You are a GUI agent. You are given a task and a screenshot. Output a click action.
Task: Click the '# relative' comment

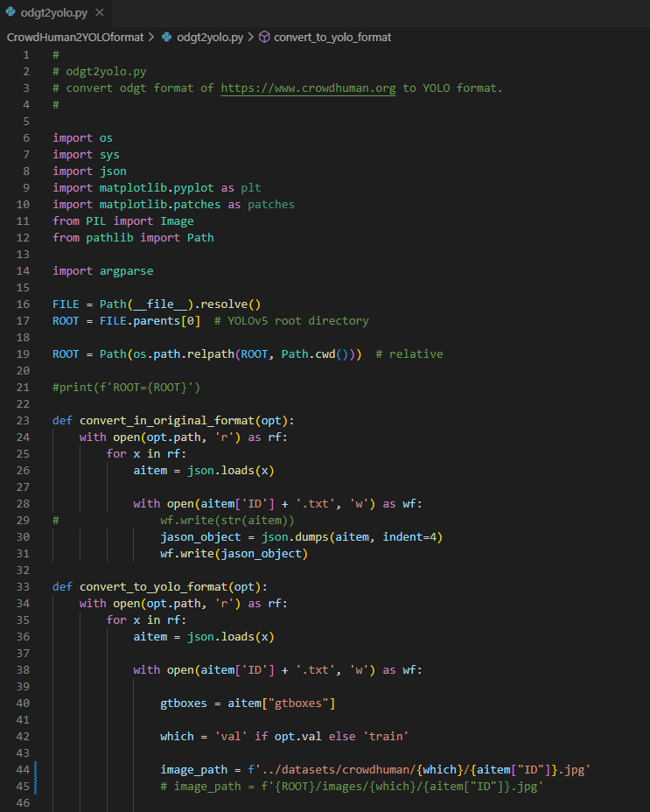pyautogui.click(x=409, y=354)
